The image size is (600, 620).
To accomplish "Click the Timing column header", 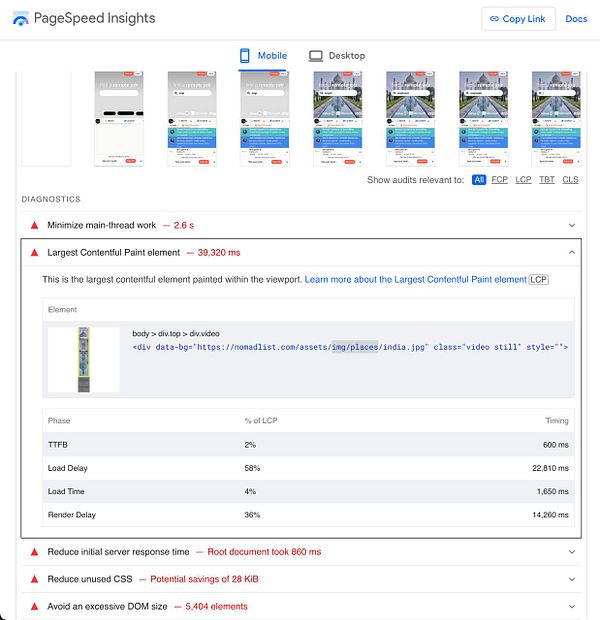I will click(557, 420).
